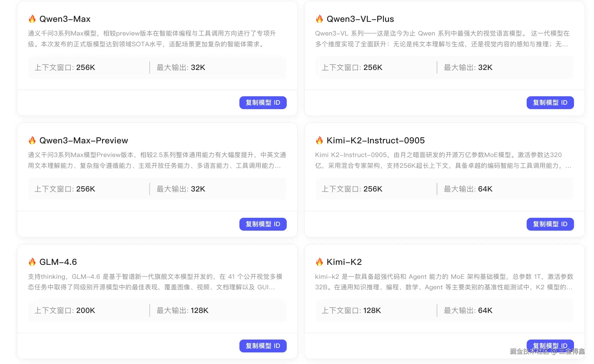
Task: Copy the model ID for Qwen3-Max
Action: click(x=263, y=103)
